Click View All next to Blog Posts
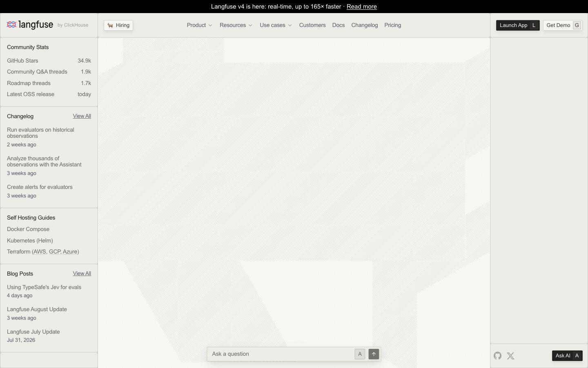 (82, 274)
